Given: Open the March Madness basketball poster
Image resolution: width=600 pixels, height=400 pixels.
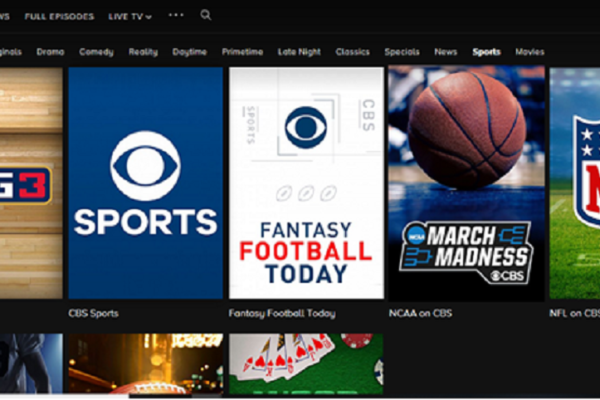Looking at the screenshot, I should (466, 183).
